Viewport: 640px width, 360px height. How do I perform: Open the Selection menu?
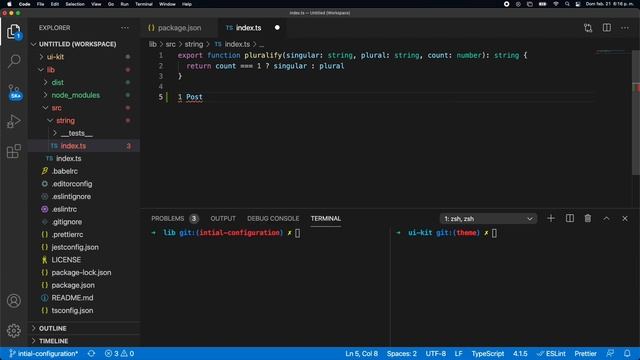pos(75,4)
